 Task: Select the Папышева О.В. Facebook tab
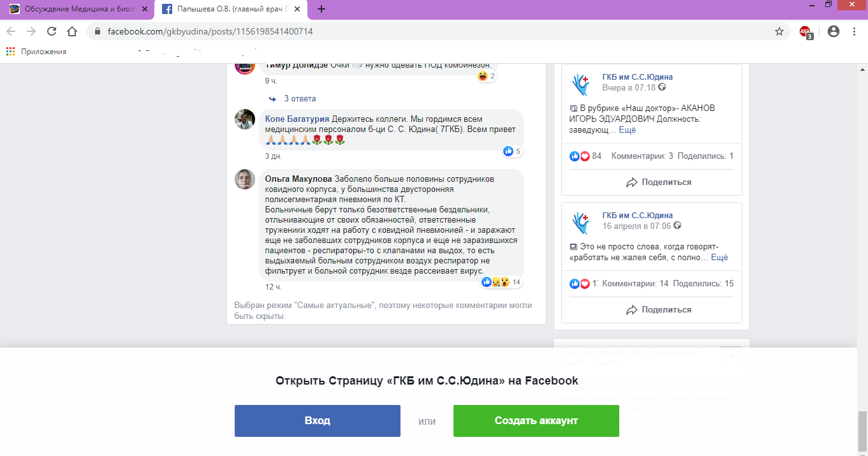[231, 10]
